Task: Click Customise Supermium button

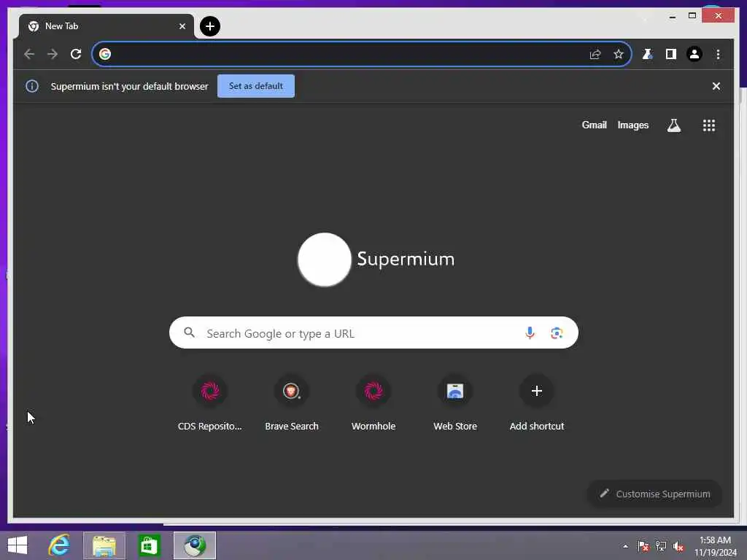Action: pyautogui.click(x=654, y=494)
